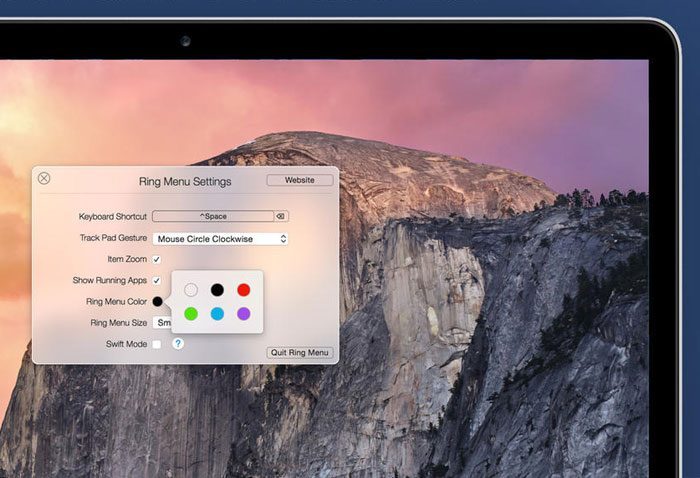The height and width of the screenshot is (478, 700).
Task: Choose the black swatch in color popover
Action: coord(217,290)
